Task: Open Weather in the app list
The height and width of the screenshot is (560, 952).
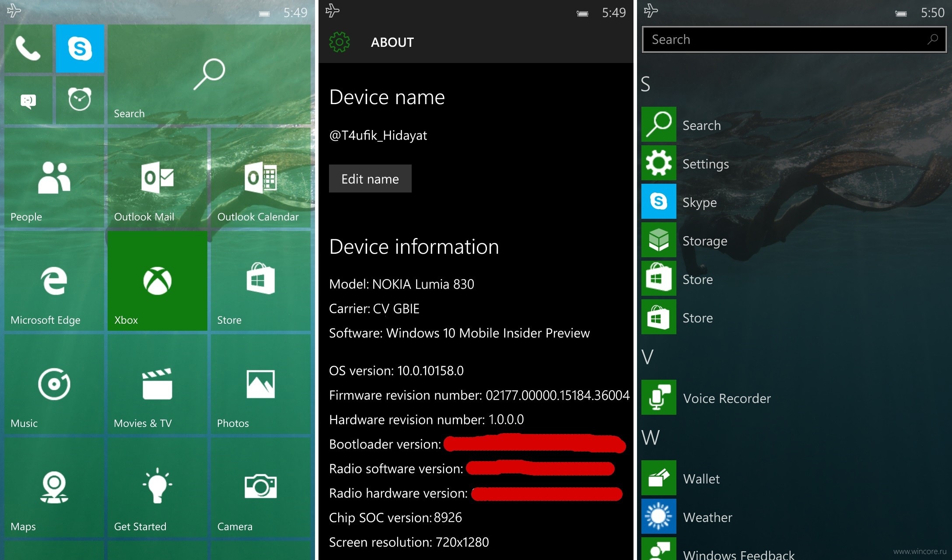Action: (794, 517)
